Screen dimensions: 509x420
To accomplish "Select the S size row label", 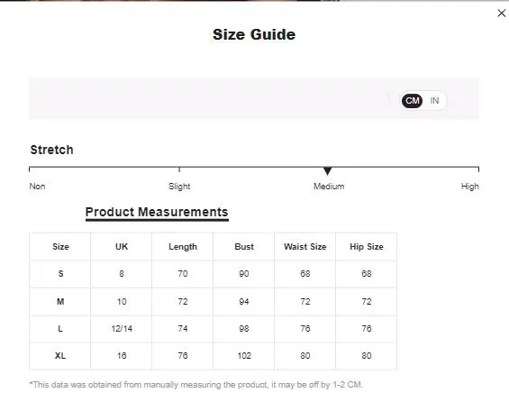I will coord(60,274).
